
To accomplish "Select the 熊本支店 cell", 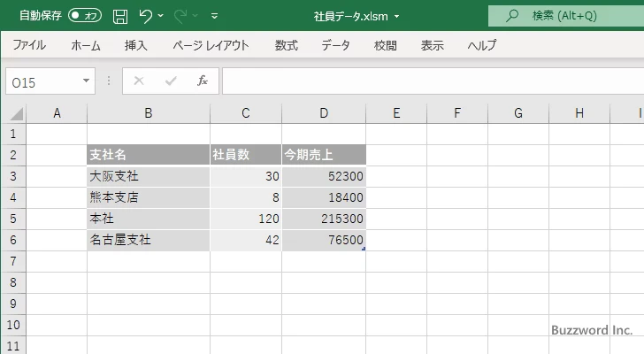I will pyautogui.click(x=149, y=197).
